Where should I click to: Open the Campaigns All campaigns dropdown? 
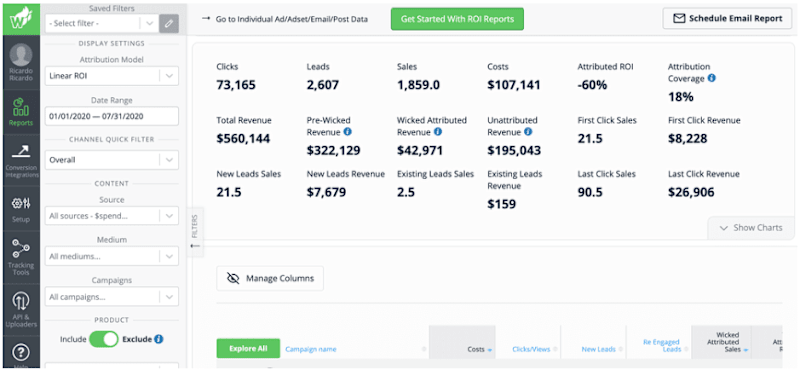tap(112, 297)
